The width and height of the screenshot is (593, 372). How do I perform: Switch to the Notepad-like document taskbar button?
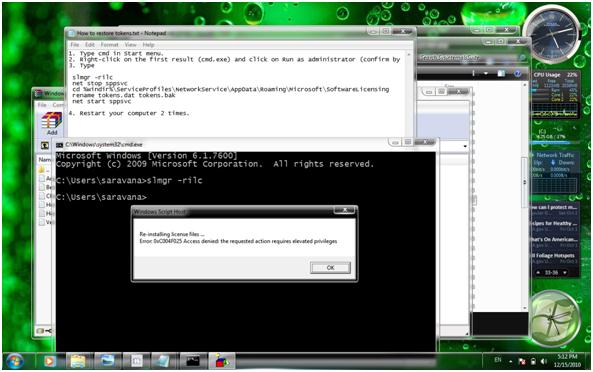(x=163, y=361)
